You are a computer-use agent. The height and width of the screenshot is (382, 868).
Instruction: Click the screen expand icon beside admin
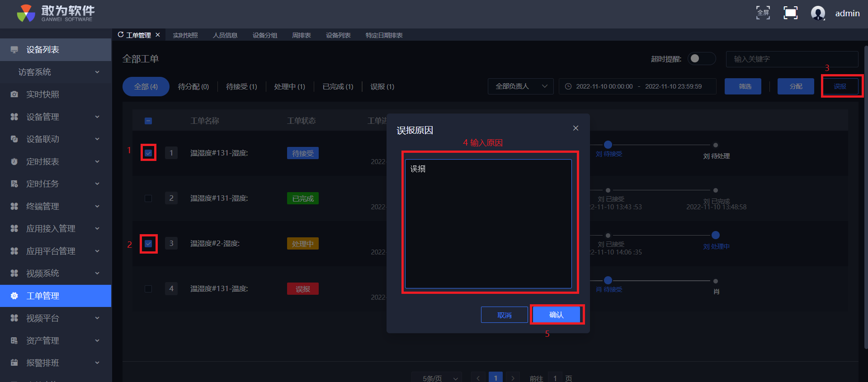pyautogui.click(x=790, y=13)
